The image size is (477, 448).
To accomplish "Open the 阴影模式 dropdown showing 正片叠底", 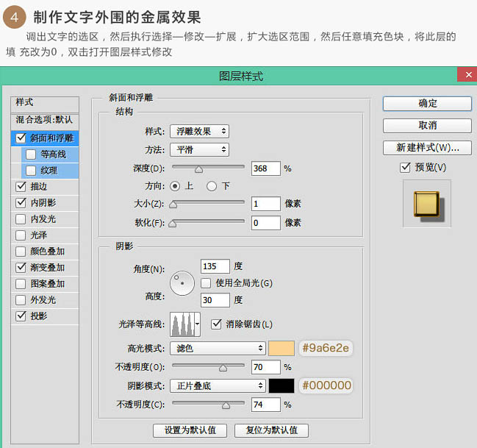I will [218, 386].
